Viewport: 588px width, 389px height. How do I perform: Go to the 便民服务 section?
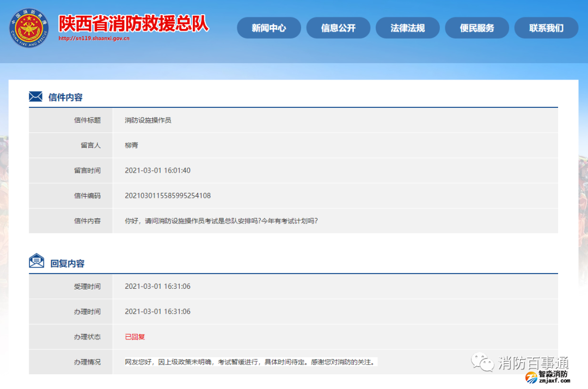tap(477, 28)
